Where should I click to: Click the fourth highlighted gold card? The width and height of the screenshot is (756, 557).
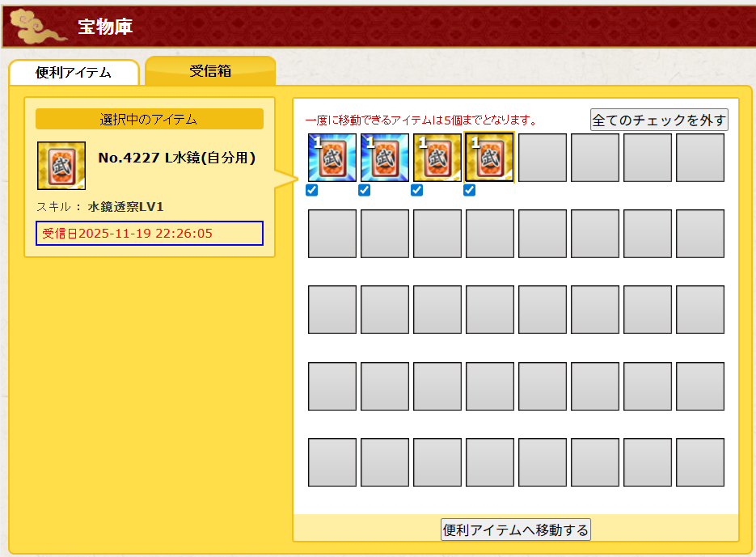pyautogui.click(x=489, y=158)
